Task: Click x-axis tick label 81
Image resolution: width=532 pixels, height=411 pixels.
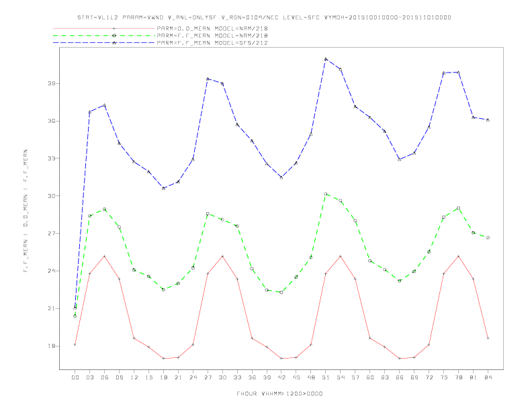Action: coord(474,377)
